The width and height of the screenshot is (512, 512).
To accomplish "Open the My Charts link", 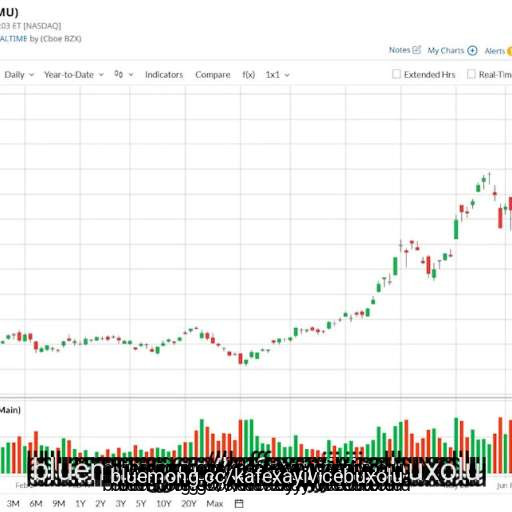I will [446, 51].
